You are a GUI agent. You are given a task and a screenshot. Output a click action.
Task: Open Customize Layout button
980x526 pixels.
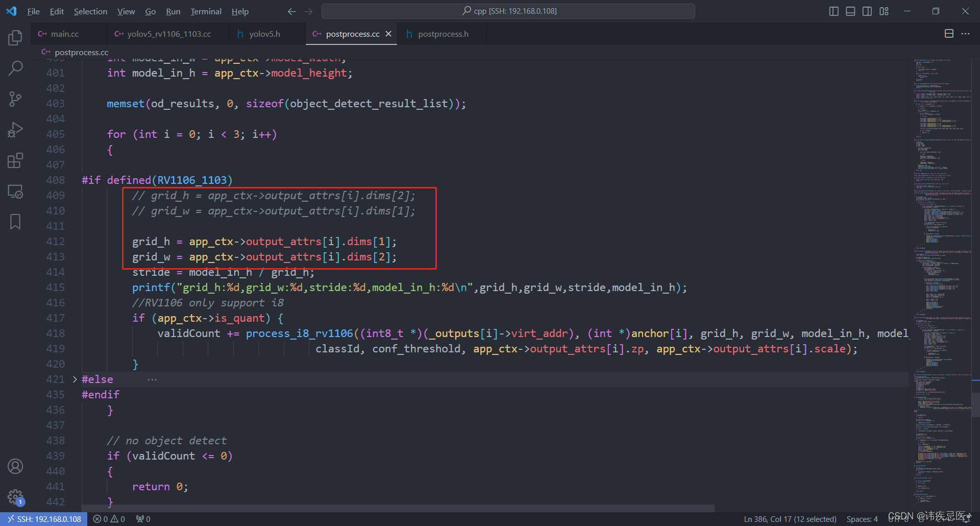pyautogui.click(x=884, y=11)
